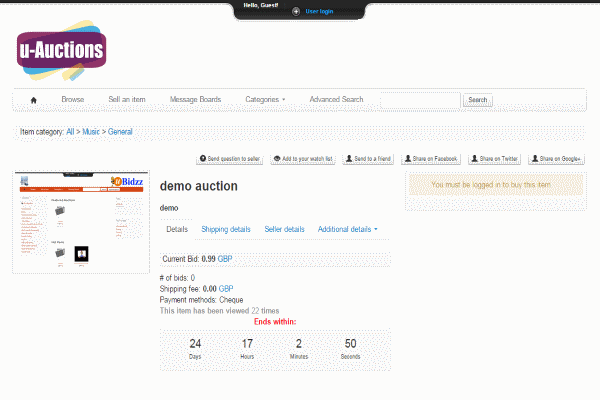Click the search text input field

tap(420, 100)
